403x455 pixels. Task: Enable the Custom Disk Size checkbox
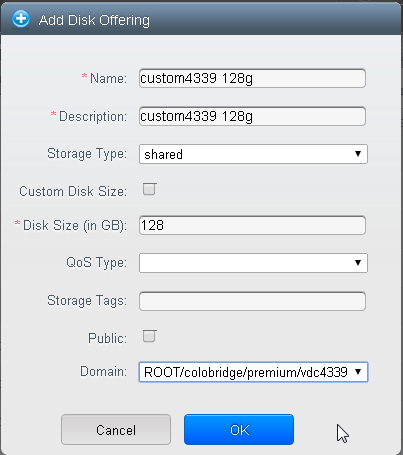[149, 189]
